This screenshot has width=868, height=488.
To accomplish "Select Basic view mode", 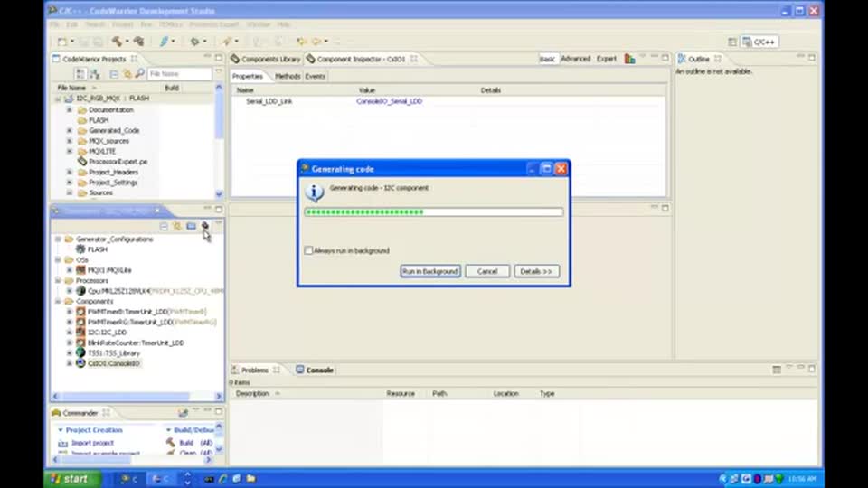I will click(548, 59).
